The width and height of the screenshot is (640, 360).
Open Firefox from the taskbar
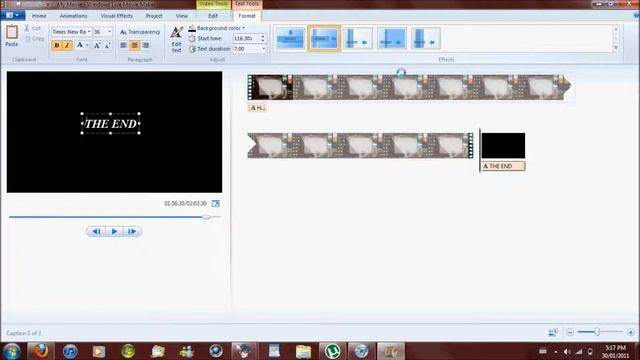(41, 351)
